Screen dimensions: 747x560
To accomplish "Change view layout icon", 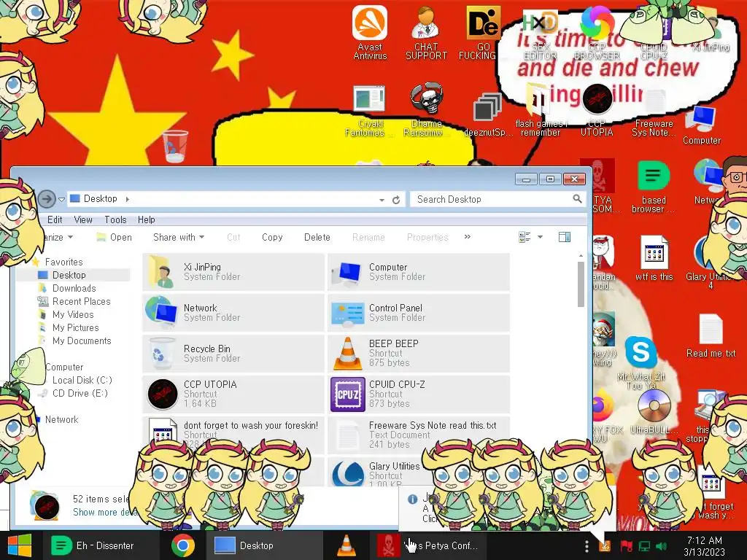I will [x=525, y=237].
